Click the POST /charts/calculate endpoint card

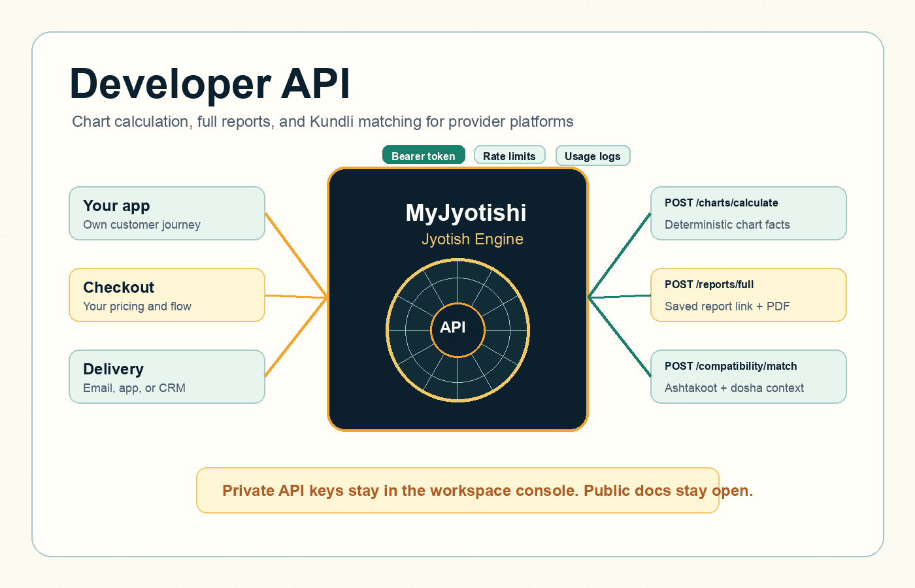coord(748,214)
